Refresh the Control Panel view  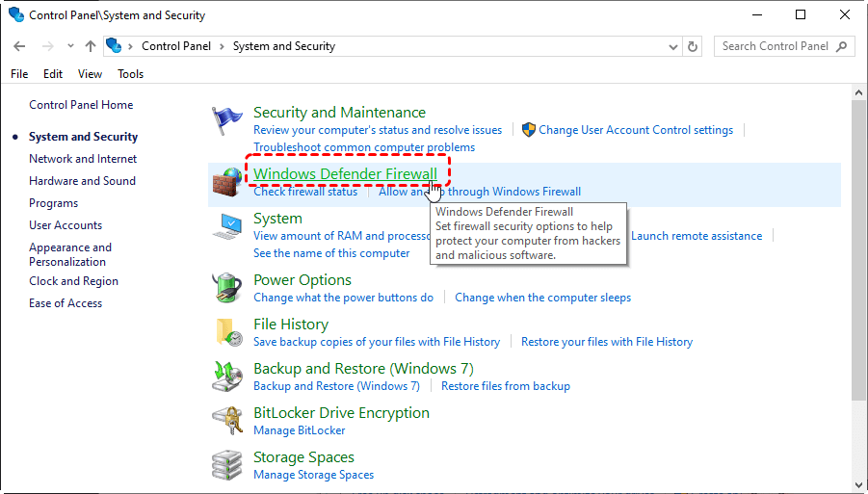point(693,46)
